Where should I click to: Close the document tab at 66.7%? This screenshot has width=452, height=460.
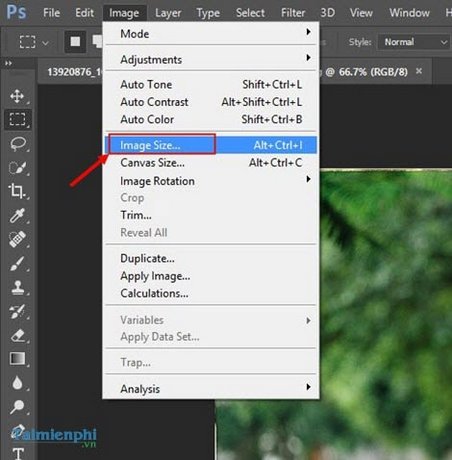pyautogui.click(x=419, y=71)
